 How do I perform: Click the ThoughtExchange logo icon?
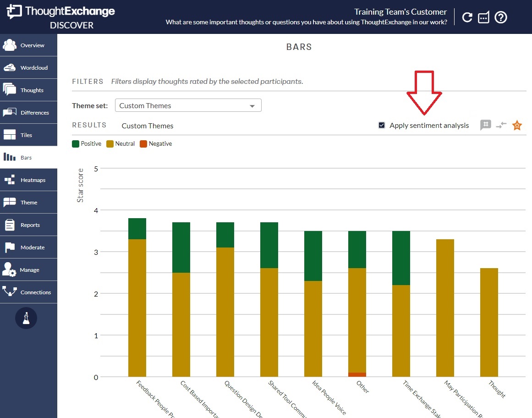coord(14,11)
